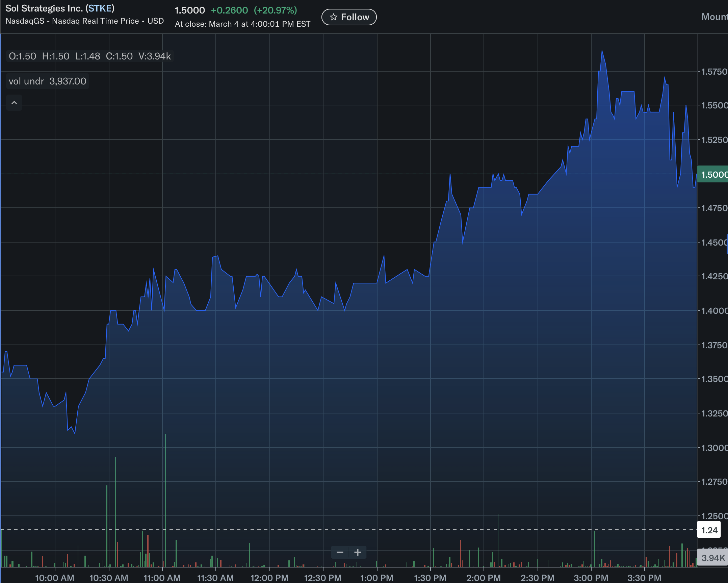Screen dimensions: 728x583
Task: Open the STKE ticker symbol link
Action: [x=100, y=8]
